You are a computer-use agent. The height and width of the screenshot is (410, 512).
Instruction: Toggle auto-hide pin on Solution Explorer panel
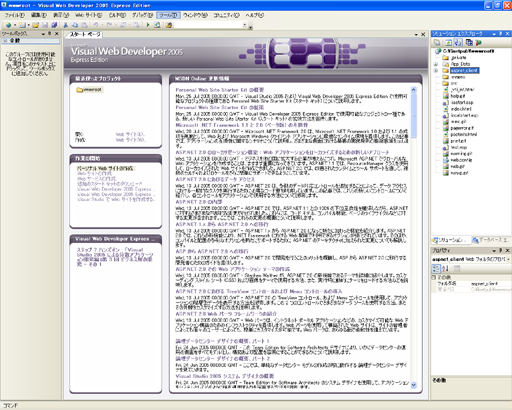point(501,34)
